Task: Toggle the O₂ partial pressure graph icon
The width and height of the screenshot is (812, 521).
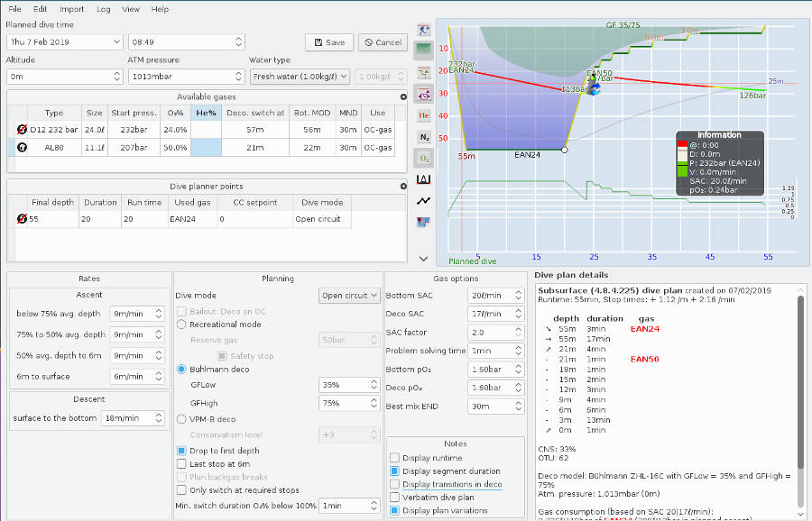Action: pyautogui.click(x=424, y=158)
